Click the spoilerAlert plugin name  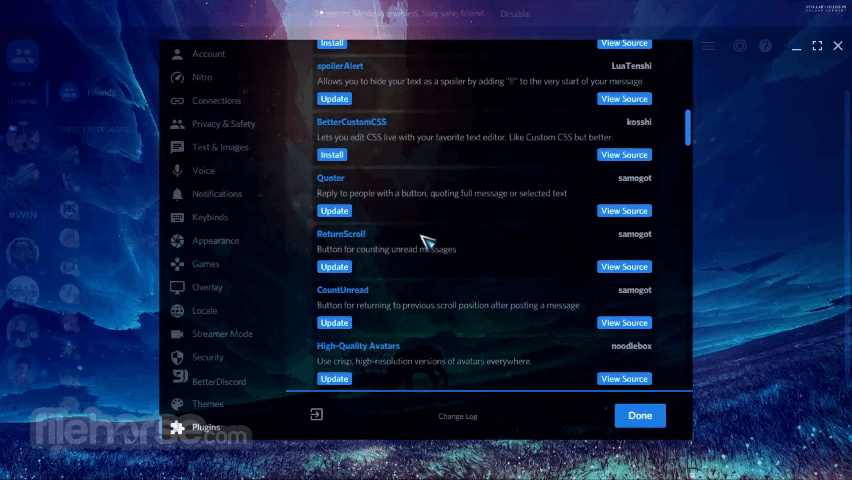click(340, 66)
